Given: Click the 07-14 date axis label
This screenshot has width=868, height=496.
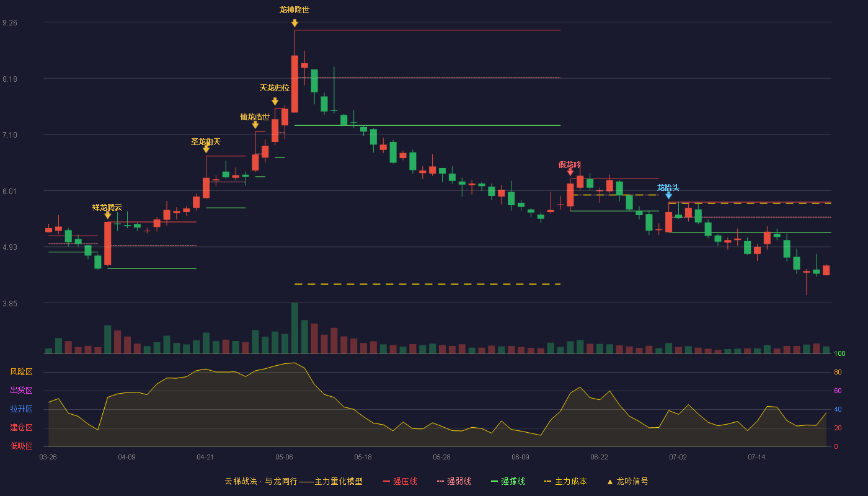Looking at the screenshot, I should [756, 457].
